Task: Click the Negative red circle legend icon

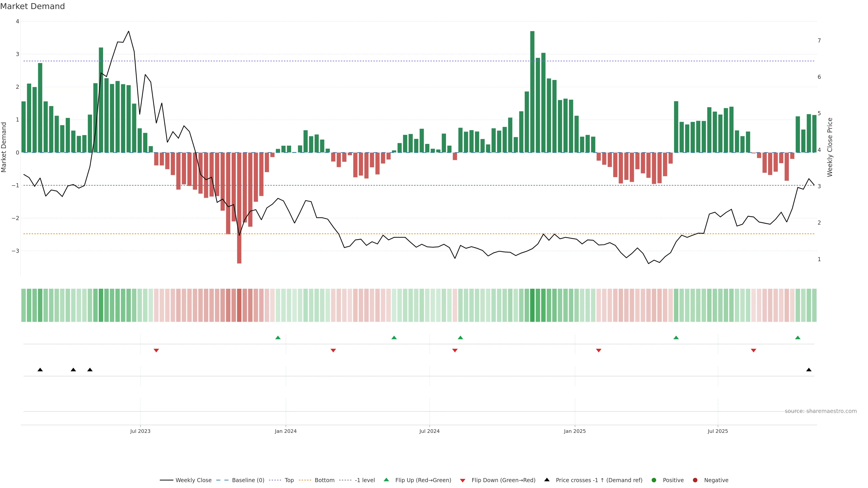Action: (695, 480)
